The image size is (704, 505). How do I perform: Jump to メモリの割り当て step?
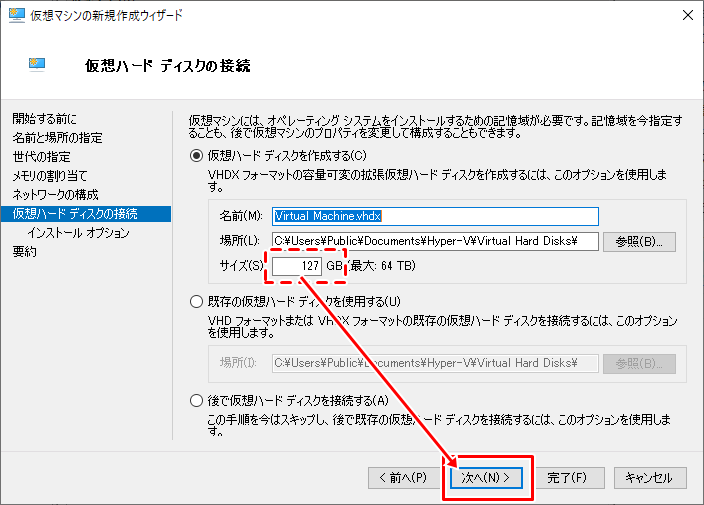pos(57,176)
